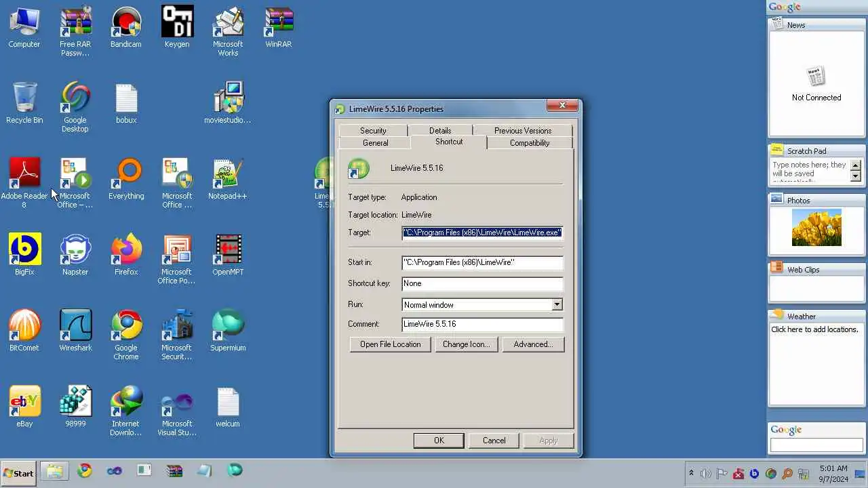Click in the Target path field

coord(482,232)
